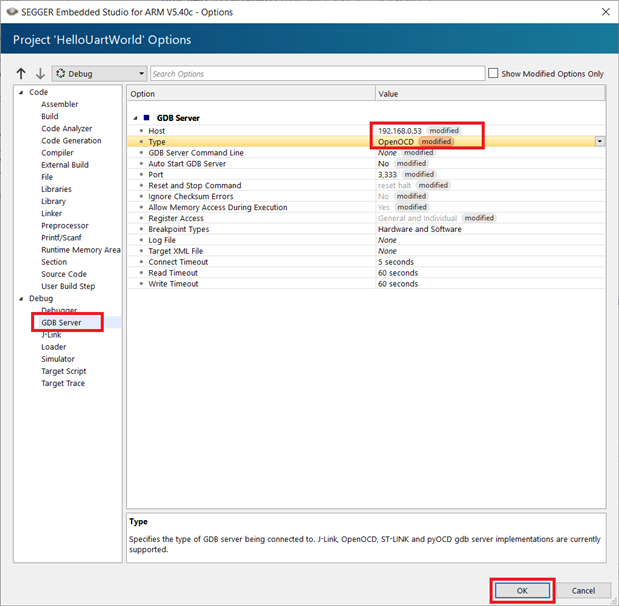Image resolution: width=619 pixels, height=606 pixels.
Task: Select the Log File option row
Action: (x=366, y=240)
